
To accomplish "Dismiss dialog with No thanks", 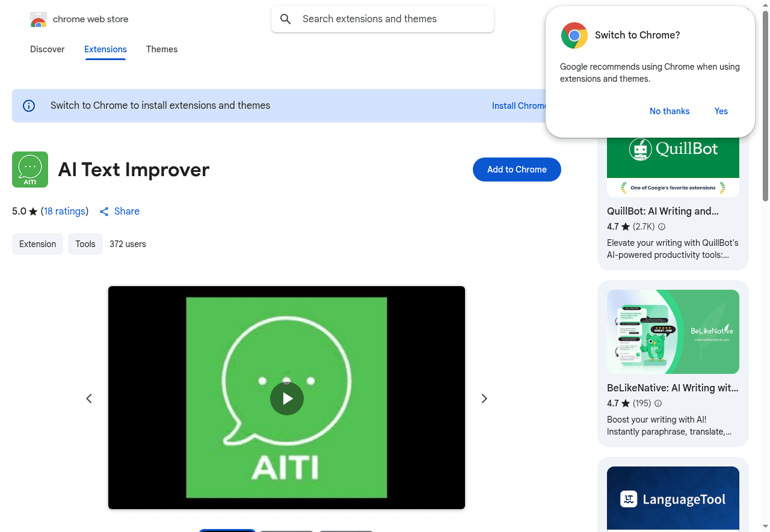I will 670,111.
